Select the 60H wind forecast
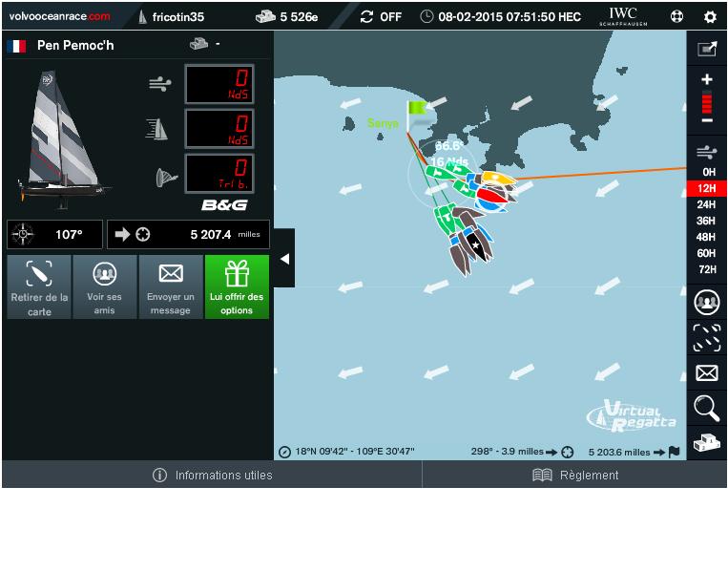 point(707,253)
